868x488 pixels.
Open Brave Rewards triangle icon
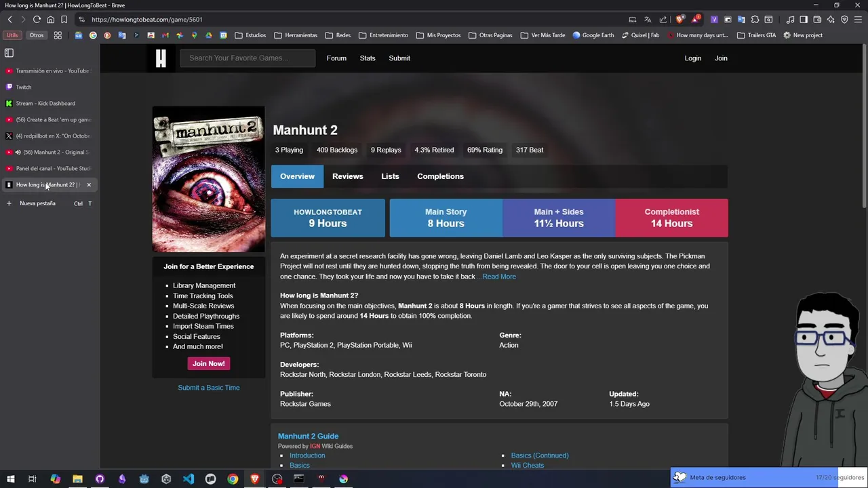pos(695,20)
